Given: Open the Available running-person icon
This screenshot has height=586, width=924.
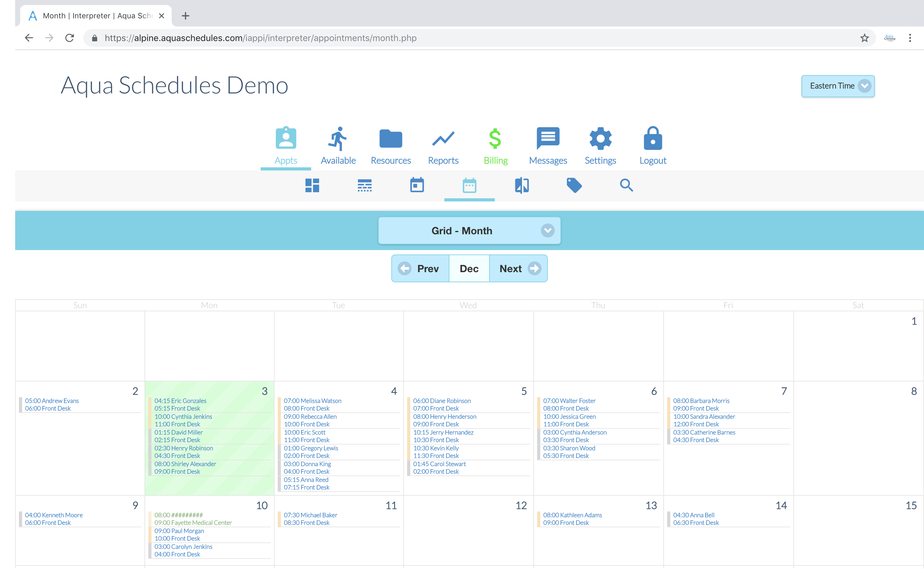Looking at the screenshot, I should click(338, 139).
